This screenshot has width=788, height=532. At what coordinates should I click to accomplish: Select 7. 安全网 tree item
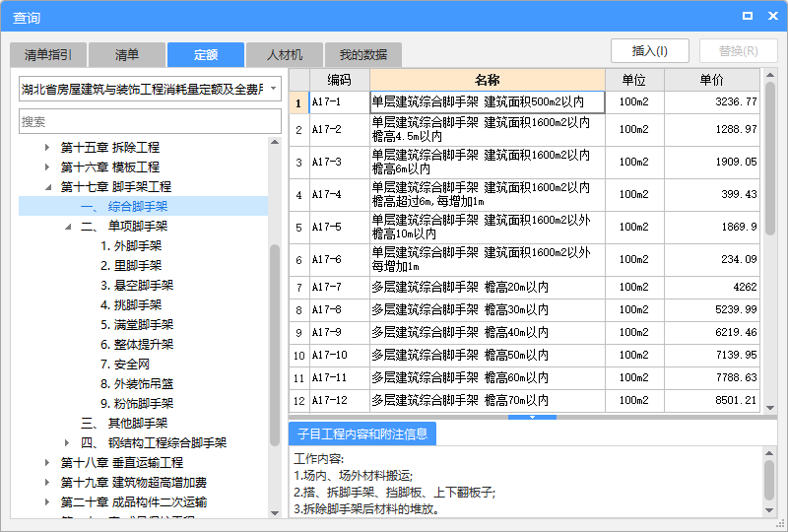tap(125, 365)
